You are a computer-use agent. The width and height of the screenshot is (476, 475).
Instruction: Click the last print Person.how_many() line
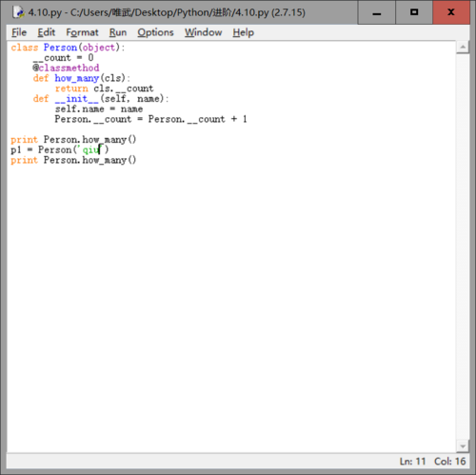(73, 160)
